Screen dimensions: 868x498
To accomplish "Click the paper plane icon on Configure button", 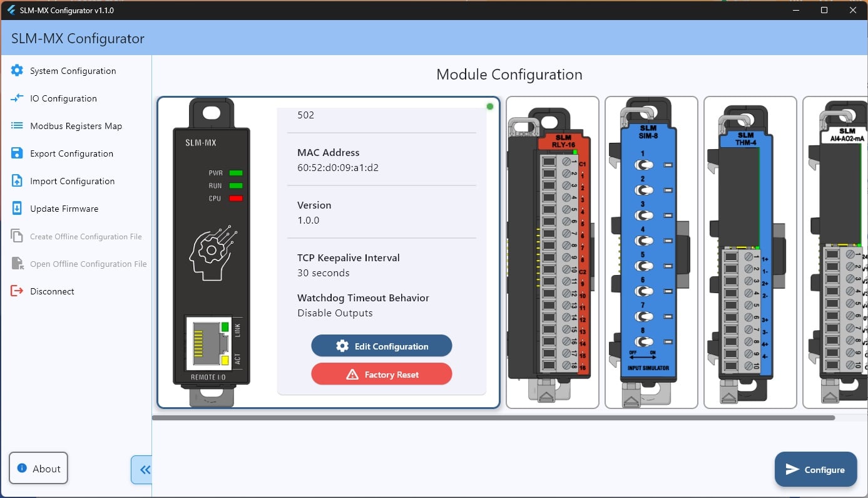I will click(x=792, y=469).
